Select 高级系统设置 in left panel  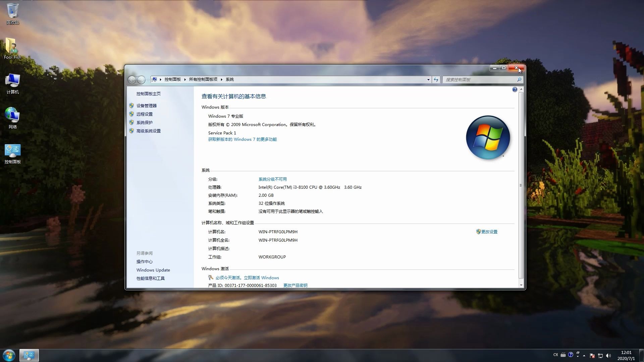click(148, 131)
